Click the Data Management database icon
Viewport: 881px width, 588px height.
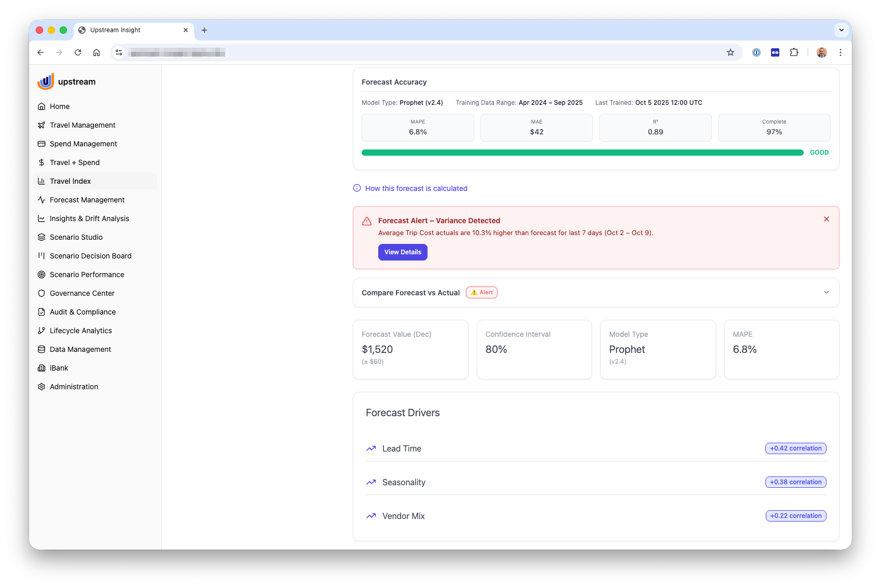point(42,349)
